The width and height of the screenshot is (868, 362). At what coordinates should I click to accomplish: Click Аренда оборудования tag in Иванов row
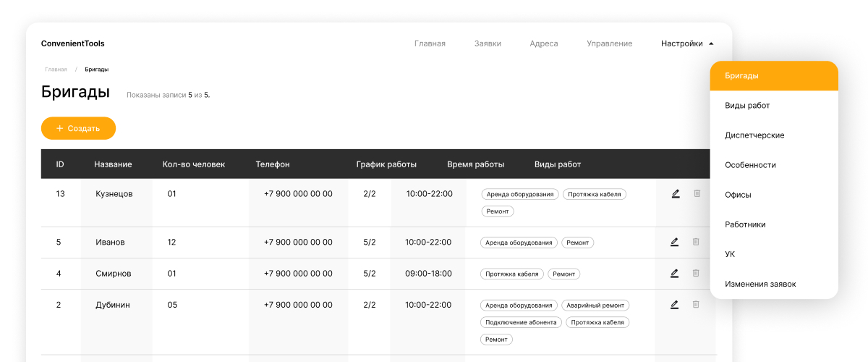pos(519,243)
